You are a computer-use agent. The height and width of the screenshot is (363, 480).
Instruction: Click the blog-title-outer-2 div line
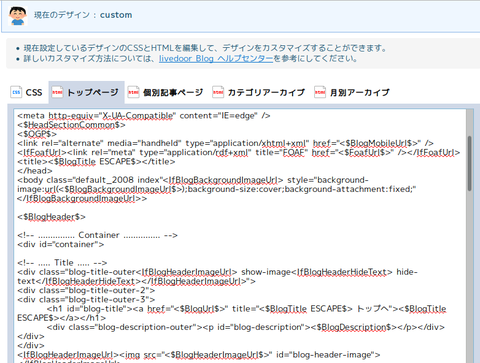pyautogui.click(x=86, y=290)
